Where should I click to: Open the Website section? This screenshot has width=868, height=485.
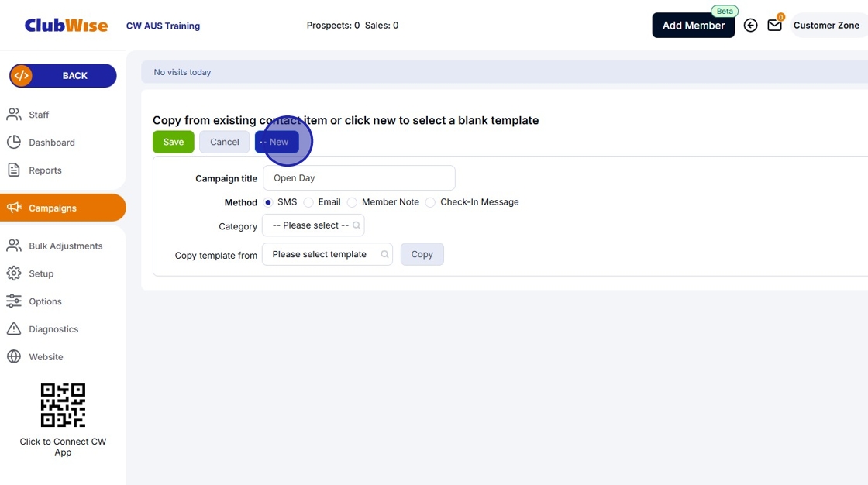pos(46,356)
